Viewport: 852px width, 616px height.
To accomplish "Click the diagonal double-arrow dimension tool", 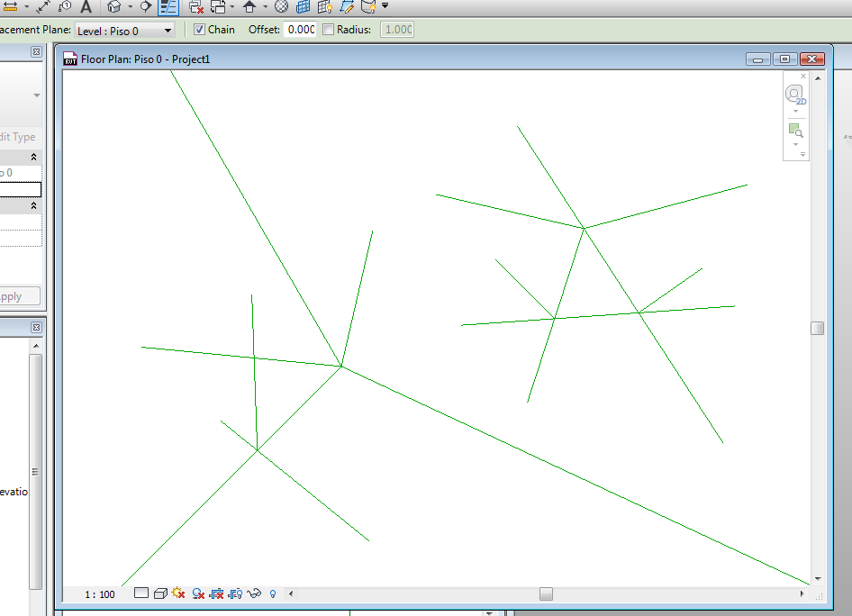I will tap(42, 7).
